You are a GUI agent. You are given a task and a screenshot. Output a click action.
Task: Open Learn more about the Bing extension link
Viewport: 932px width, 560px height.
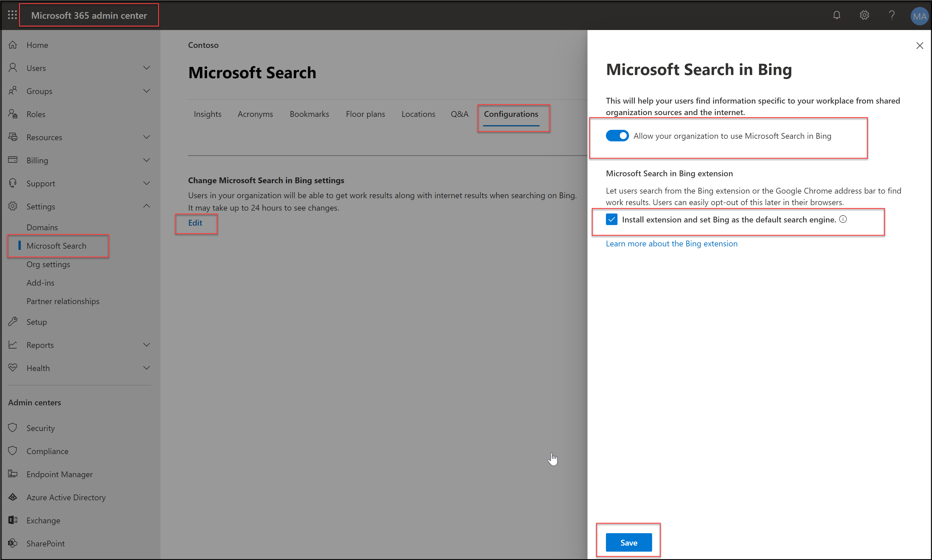pos(672,244)
